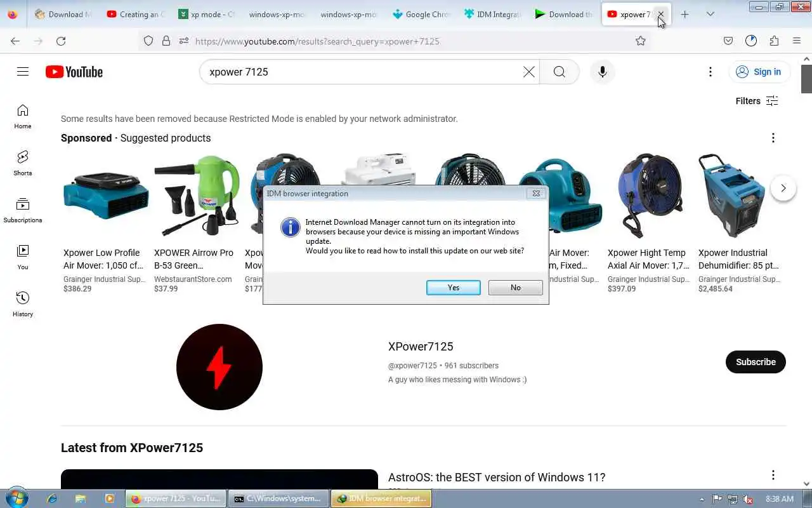Open the media player taskbar icon

(x=109, y=499)
